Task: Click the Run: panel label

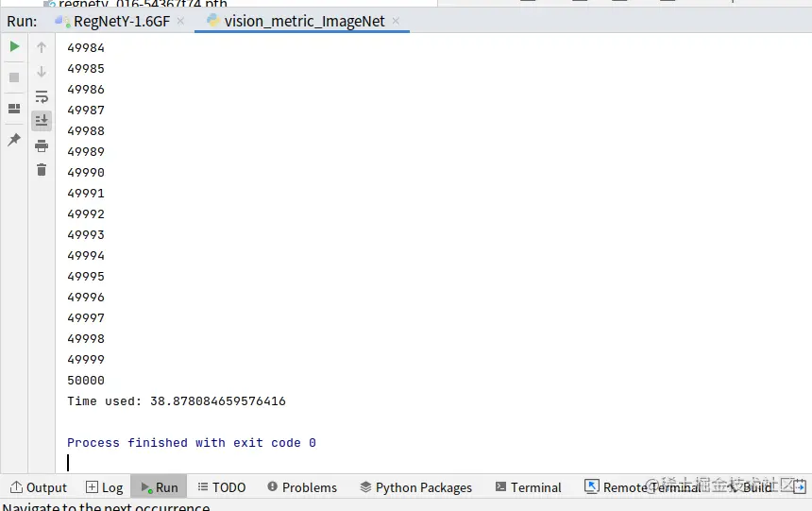Action: pos(22,21)
